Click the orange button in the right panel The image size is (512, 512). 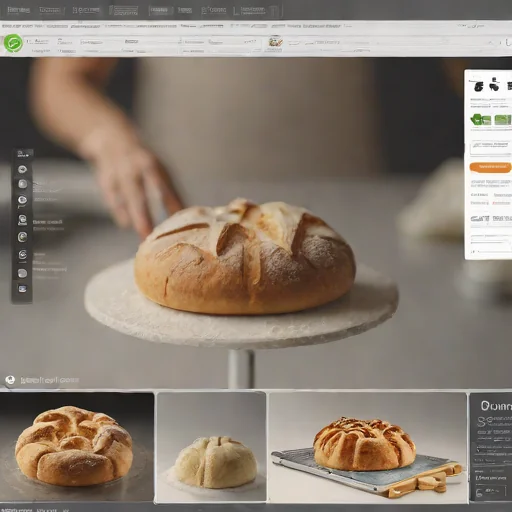(490, 167)
